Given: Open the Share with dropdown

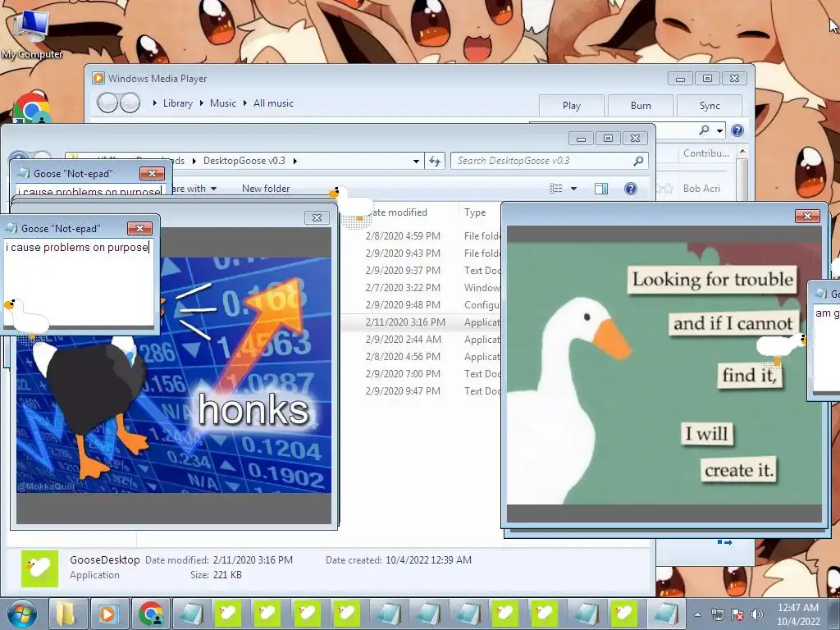Looking at the screenshot, I should (194, 189).
